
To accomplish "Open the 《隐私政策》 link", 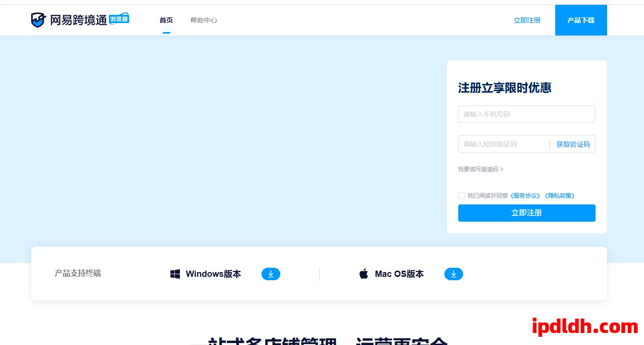I will [559, 196].
